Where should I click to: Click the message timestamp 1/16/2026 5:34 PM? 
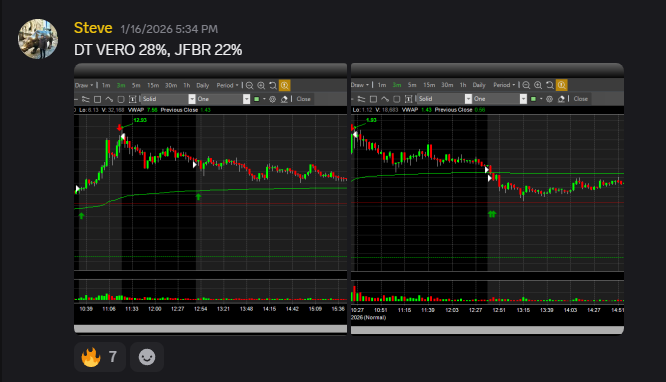(x=169, y=29)
